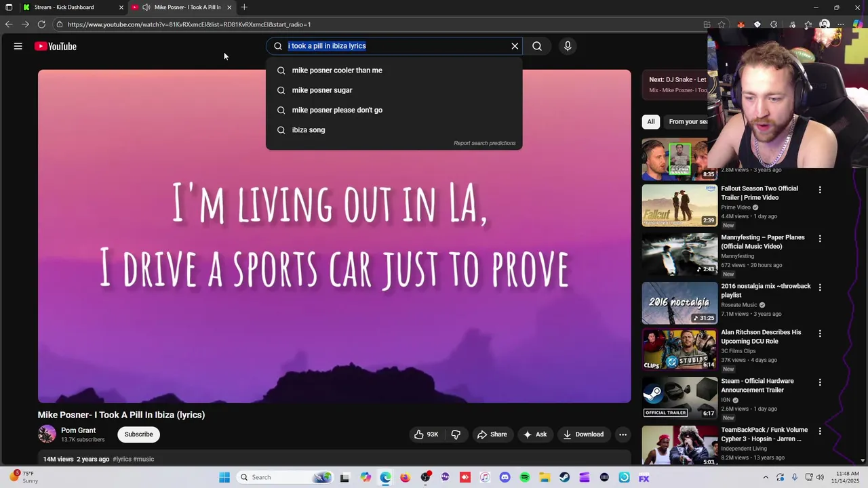This screenshot has height=488, width=868.
Task: Open MetaMask fox extension icon
Action: (x=741, y=24)
